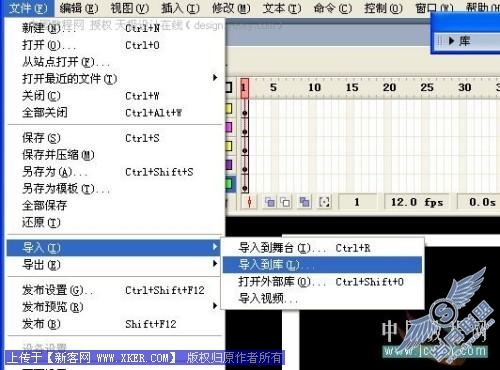Open modify onion markers button
This screenshot has width=500, height=370.
324,202
